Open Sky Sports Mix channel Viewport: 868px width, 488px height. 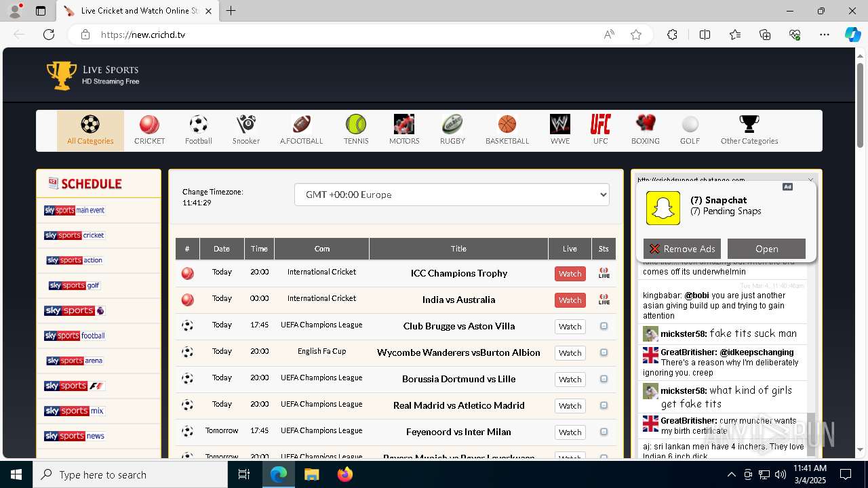(x=75, y=411)
